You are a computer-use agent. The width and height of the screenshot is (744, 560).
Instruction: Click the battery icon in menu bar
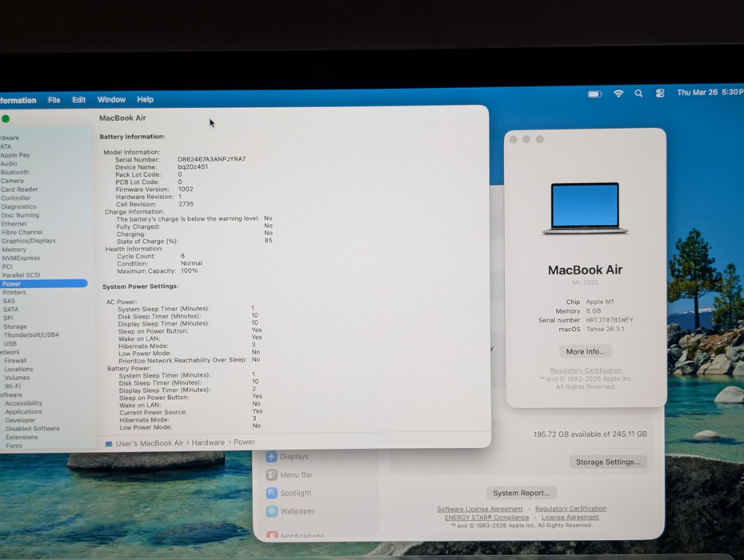click(594, 94)
